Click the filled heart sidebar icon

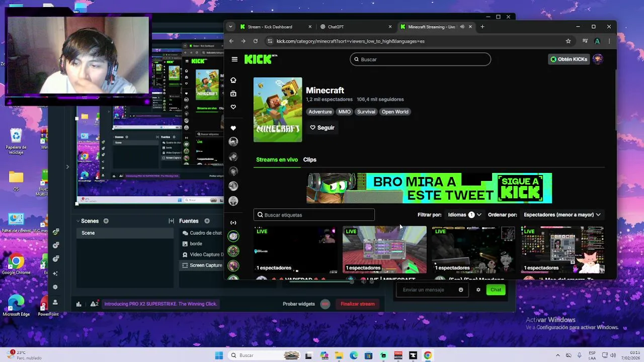coord(233,128)
